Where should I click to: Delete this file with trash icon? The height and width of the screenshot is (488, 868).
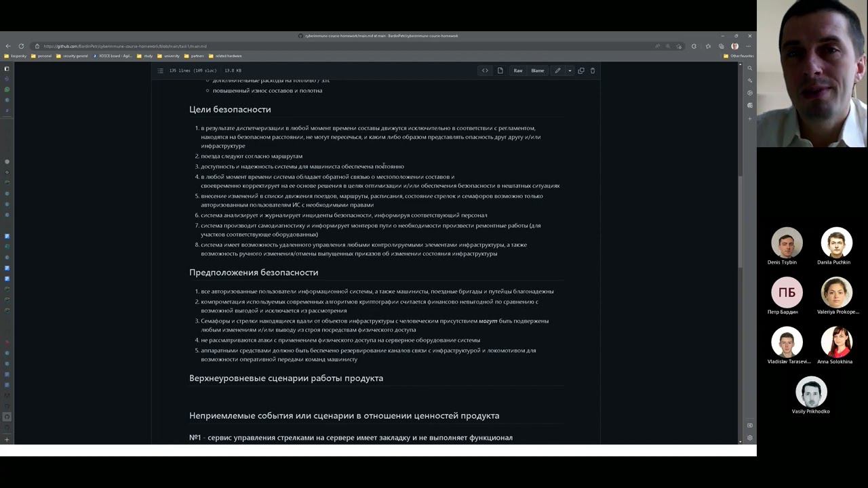coord(593,70)
